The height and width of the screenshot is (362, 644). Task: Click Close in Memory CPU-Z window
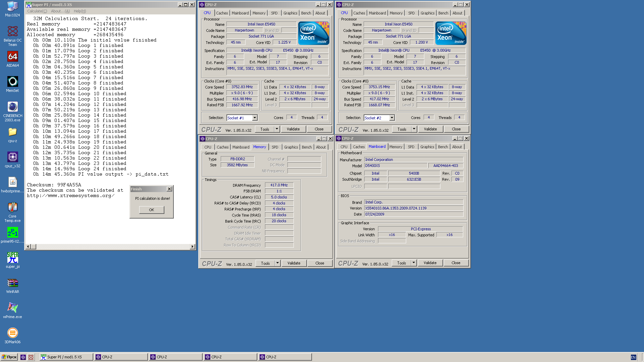click(320, 263)
